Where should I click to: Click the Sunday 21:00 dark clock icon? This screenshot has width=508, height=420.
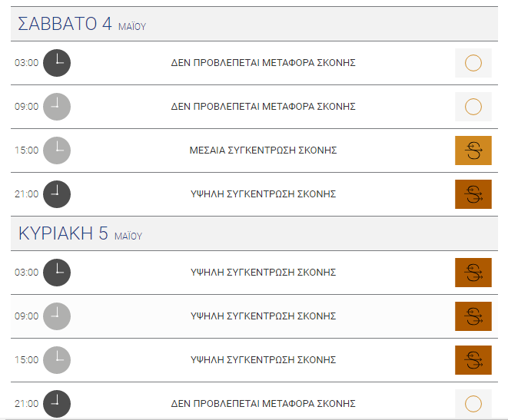(x=57, y=404)
